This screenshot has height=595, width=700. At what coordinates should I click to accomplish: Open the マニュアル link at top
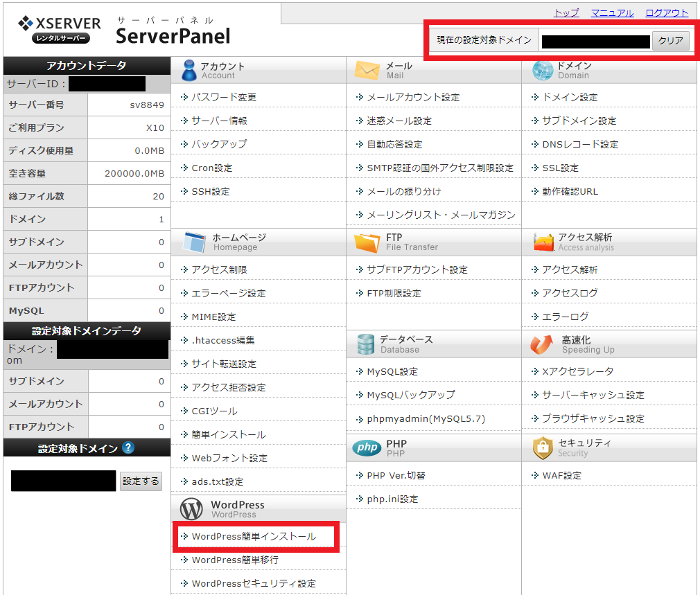pyautogui.click(x=612, y=12)
